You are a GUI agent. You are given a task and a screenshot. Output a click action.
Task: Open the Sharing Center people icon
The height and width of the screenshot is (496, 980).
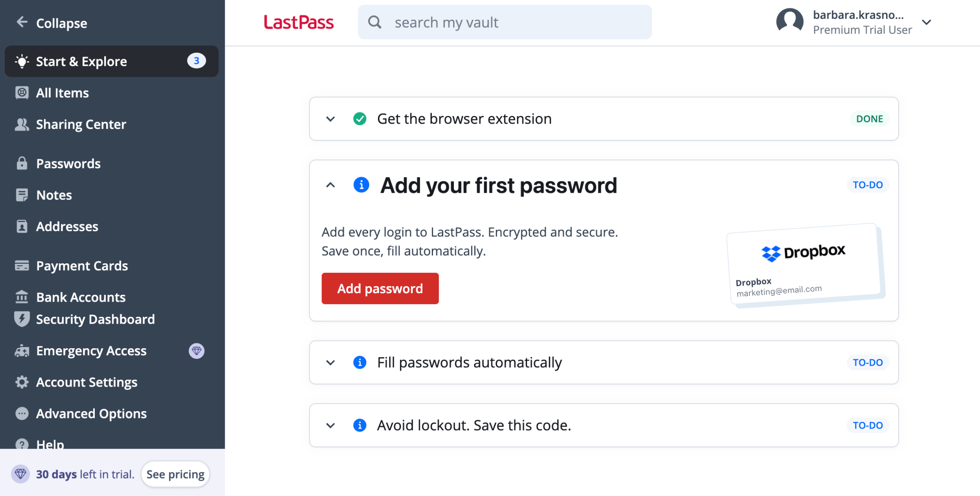(x=22, y=124)
